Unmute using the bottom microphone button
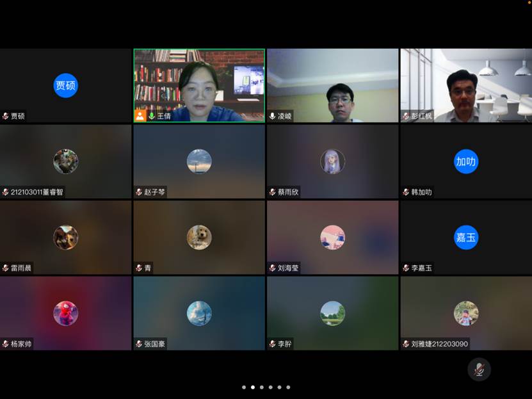 point(479,370)
